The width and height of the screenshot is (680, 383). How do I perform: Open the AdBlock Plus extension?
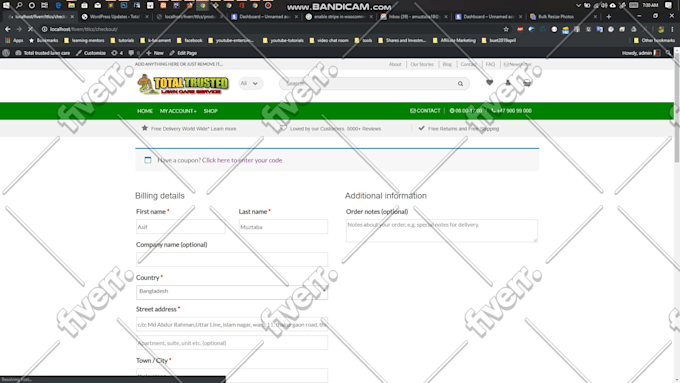point(520,29)
